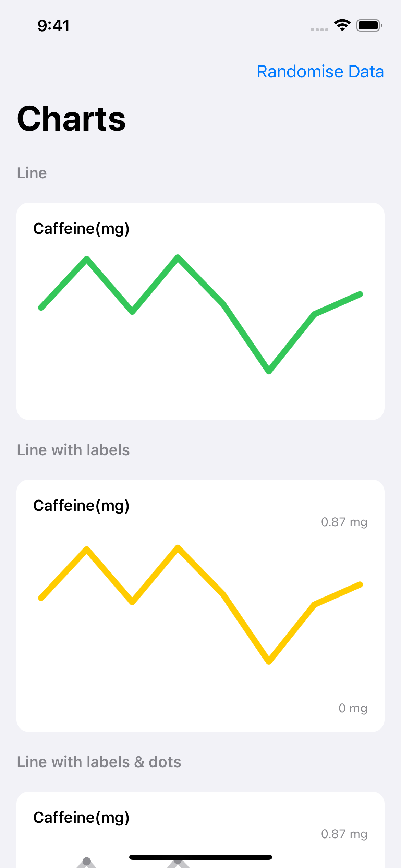Tap the 0.87 mg label in yellow chart
The width and height of the screenshot is (401, 868).
tap(344, 522)
